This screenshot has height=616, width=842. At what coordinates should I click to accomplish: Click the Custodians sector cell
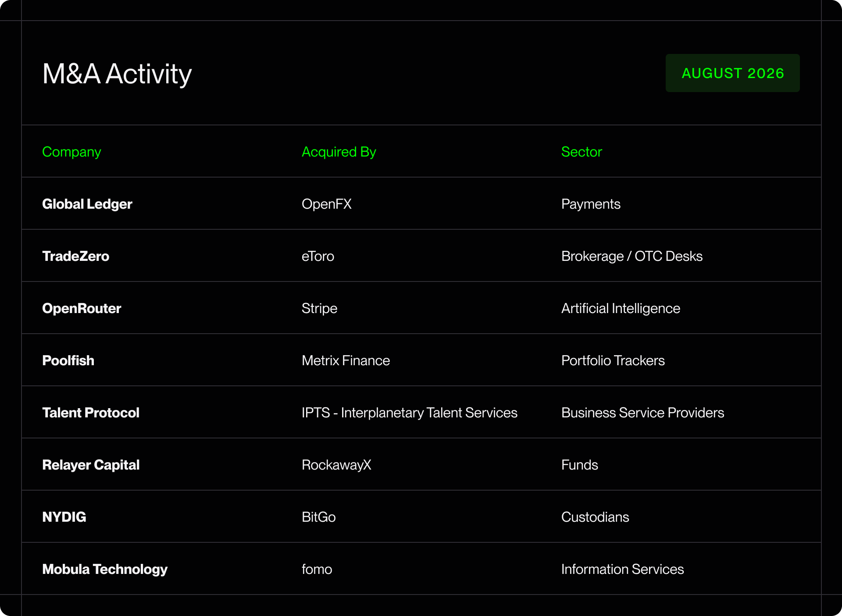click(595, 517)
